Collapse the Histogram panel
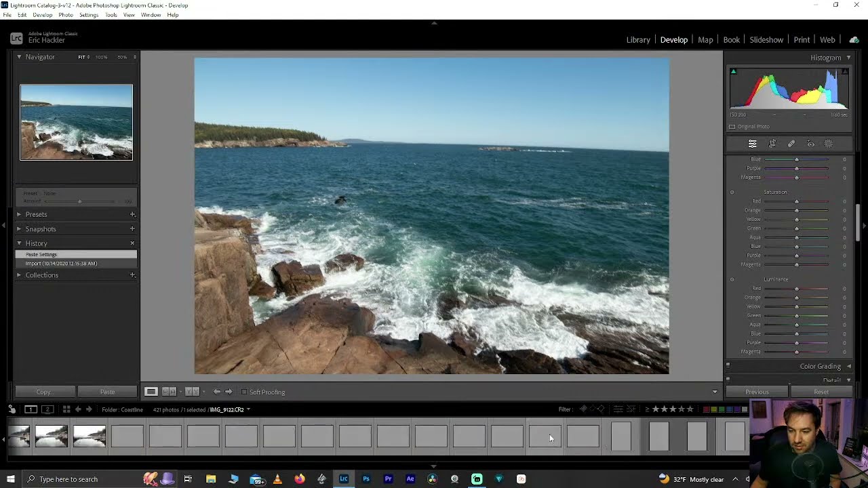 tap(848, 58)
